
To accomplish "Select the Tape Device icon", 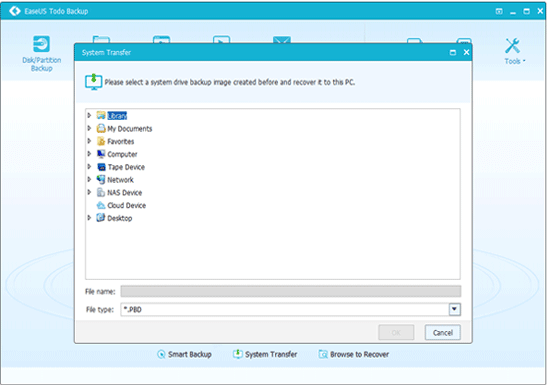I will [101, 167].
